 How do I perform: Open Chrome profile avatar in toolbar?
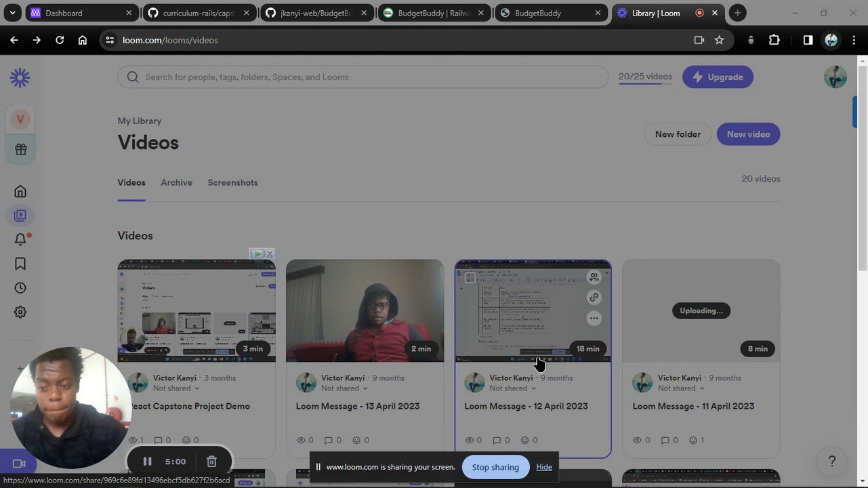pos(831,40)
